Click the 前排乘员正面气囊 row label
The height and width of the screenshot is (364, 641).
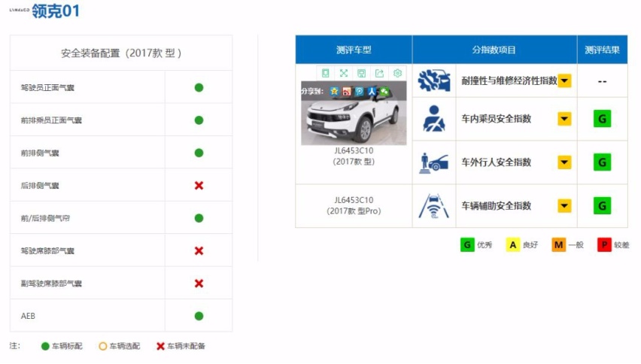point(51,120)
